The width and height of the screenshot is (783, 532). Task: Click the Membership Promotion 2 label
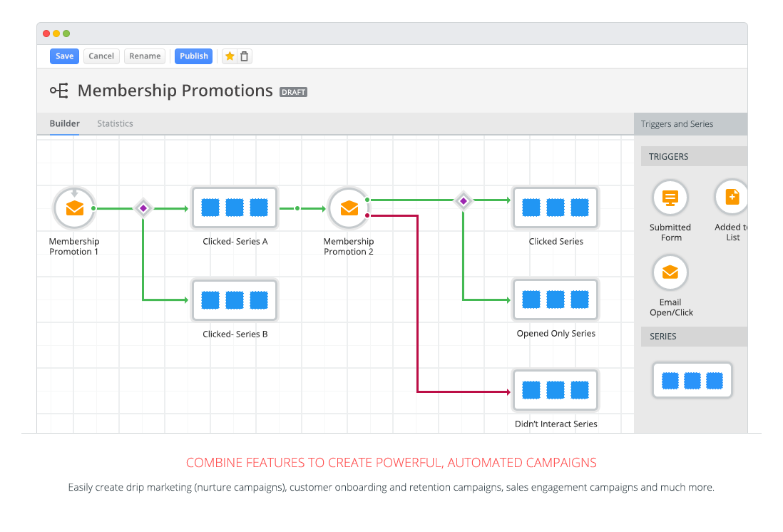click(x=349, y=246)
